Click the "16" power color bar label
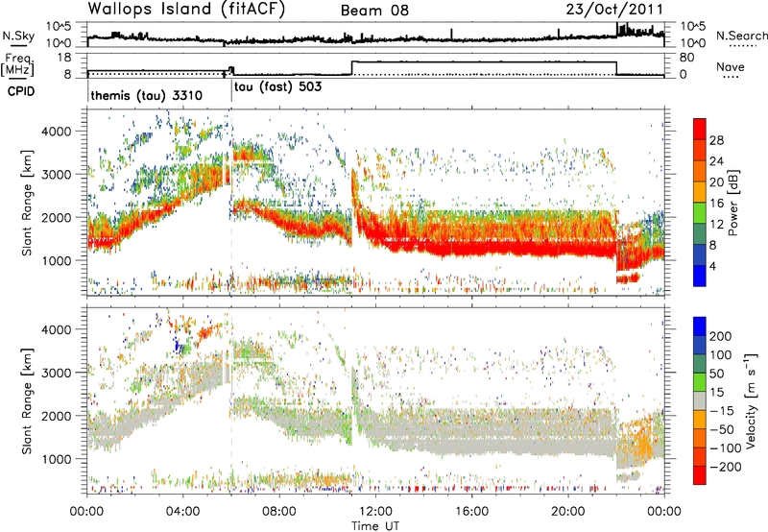Viewport: 768px width, 532px height. pos(716,204)
